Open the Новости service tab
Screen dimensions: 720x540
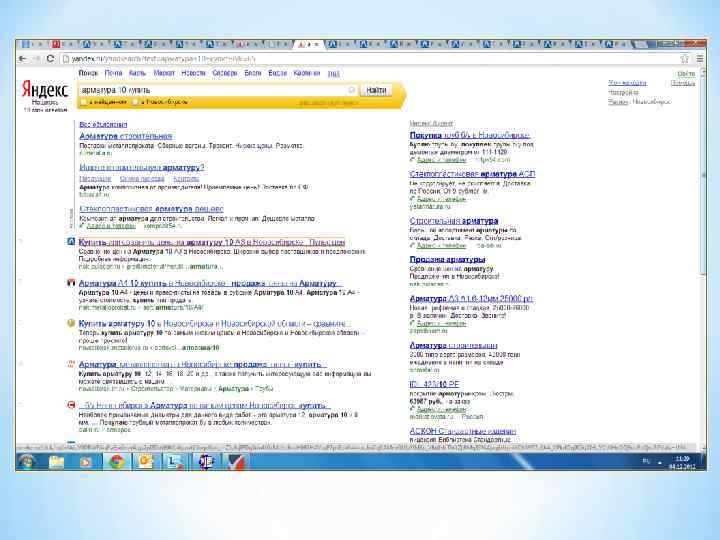193,73
